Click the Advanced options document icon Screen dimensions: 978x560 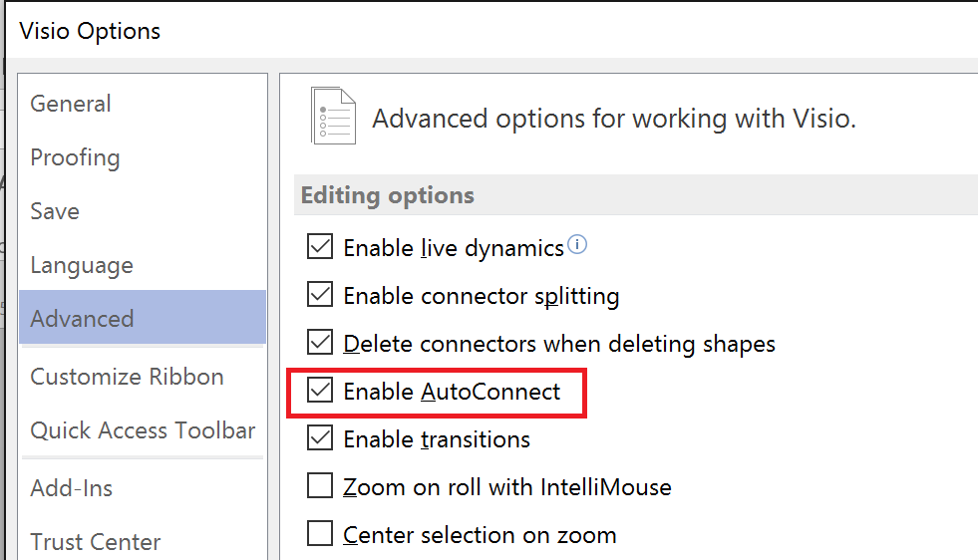click(333, 116)
